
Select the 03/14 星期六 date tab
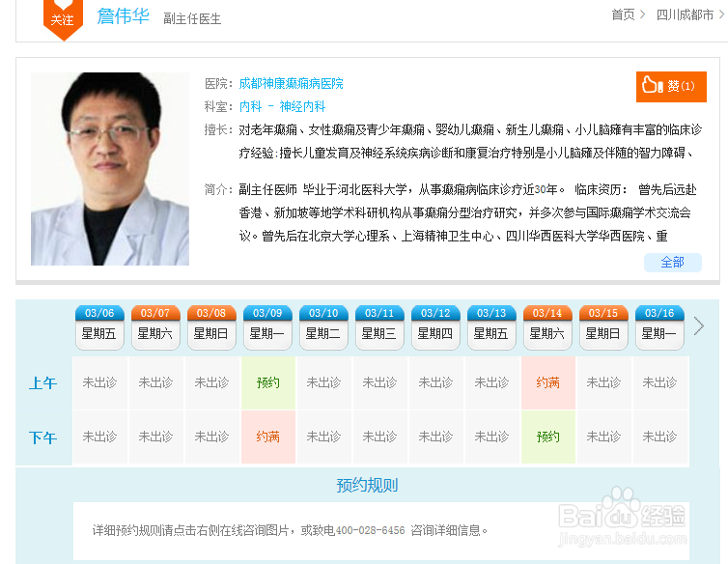click(547, 326)
